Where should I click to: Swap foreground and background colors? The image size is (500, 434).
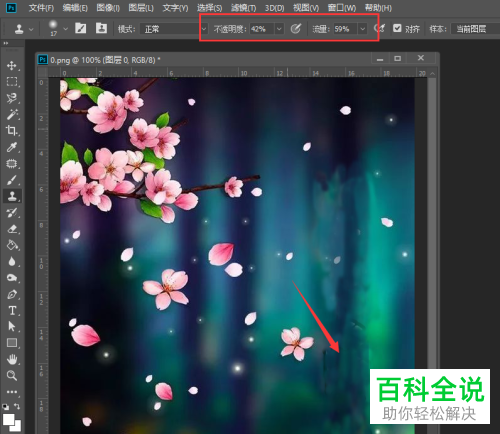(x=17, y=406)
